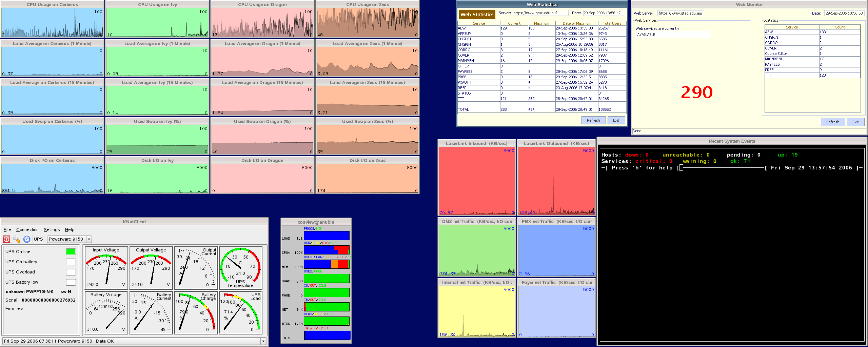The image size is (868, 347).
Task: Click the red power quit icon in KNutClient
Action: click(x=6, y=239)
